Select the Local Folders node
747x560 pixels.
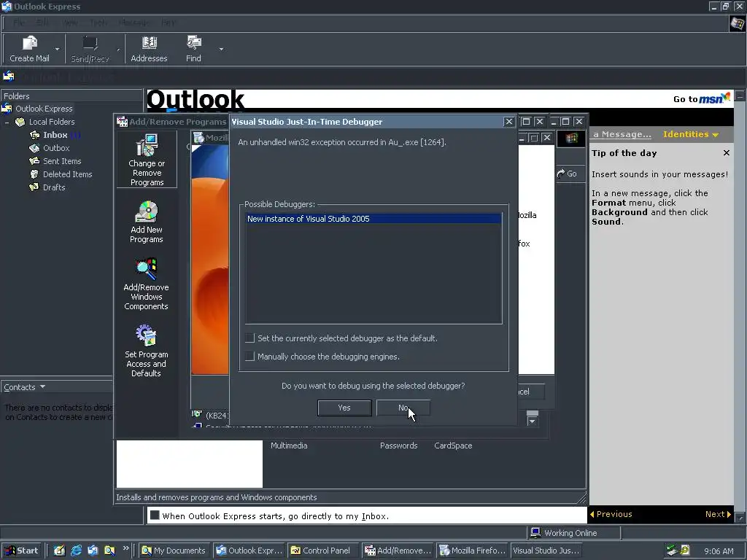tap(45, 122)
